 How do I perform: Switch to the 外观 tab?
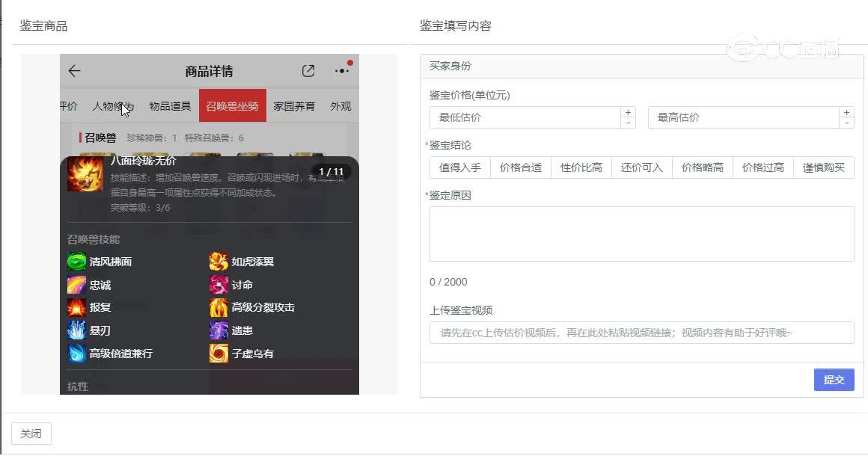(340, 106)
